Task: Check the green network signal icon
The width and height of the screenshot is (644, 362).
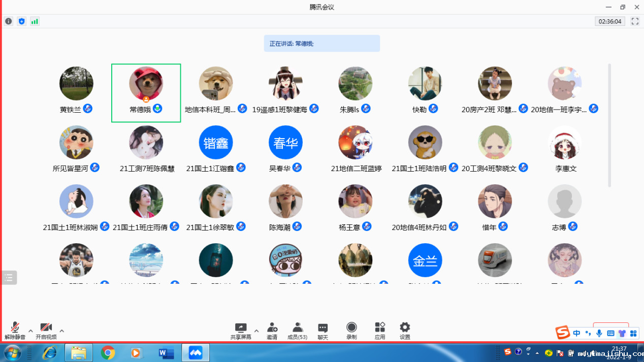Action: (35, 21)
